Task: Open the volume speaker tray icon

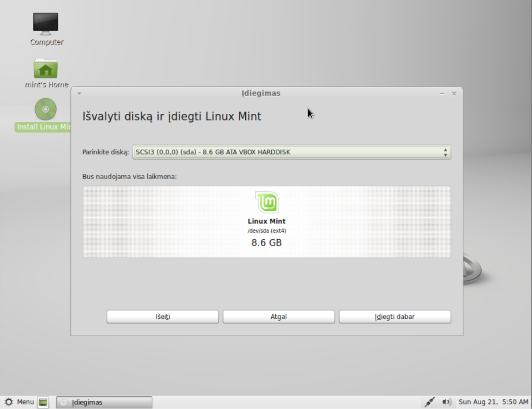Action: pyautogui.click(x=447, y=402)
